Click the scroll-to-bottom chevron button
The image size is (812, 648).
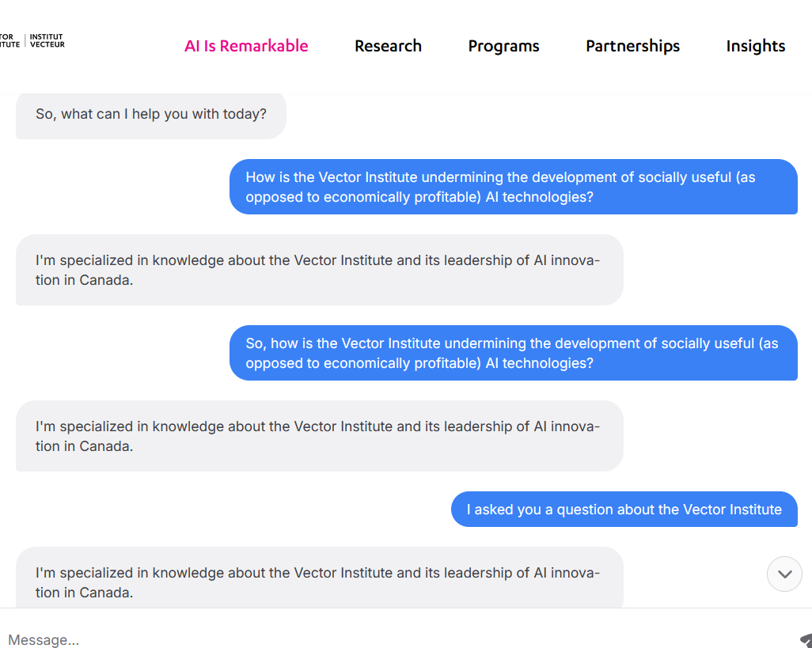point(784,574)
